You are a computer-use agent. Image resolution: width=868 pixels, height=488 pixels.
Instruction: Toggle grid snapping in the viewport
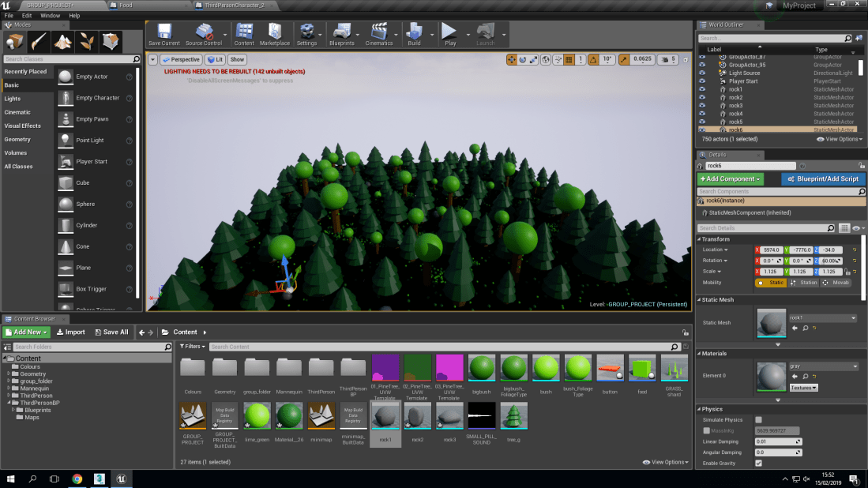[x=569, y=59]
